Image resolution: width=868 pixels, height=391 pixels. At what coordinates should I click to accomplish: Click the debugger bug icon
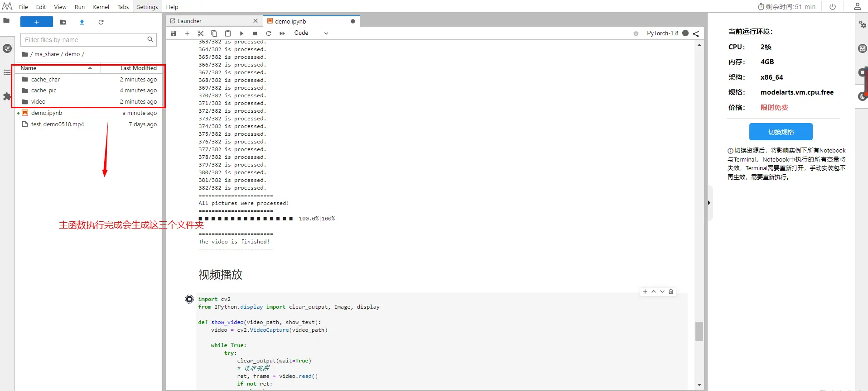click(636, 33)
